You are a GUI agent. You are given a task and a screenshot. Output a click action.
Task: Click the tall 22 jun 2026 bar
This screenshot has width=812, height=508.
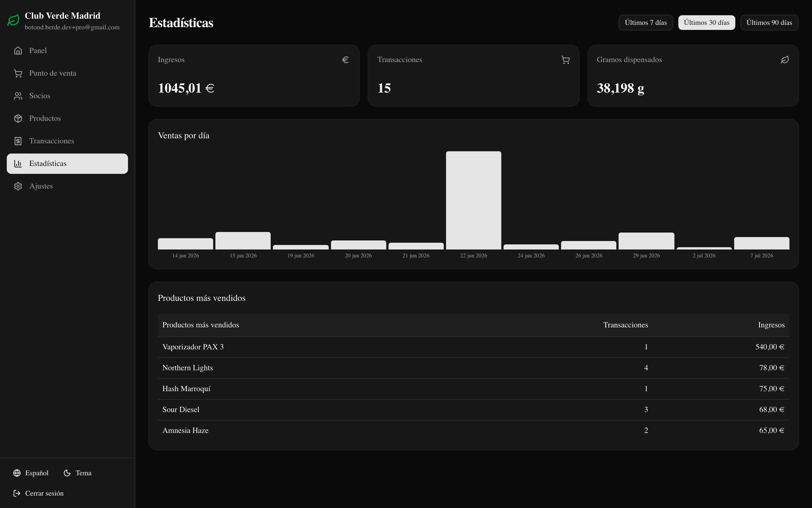[473, 200]
